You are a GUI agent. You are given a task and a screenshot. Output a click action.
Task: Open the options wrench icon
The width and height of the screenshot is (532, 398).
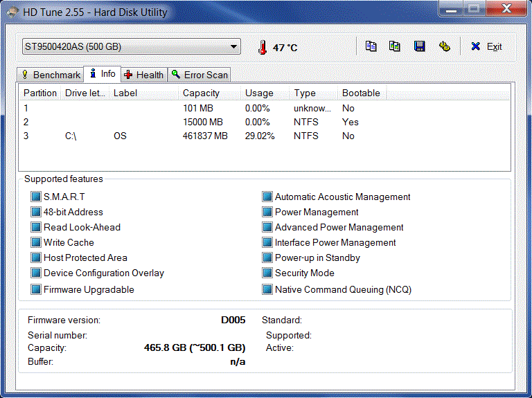click(x=445, y=46)
